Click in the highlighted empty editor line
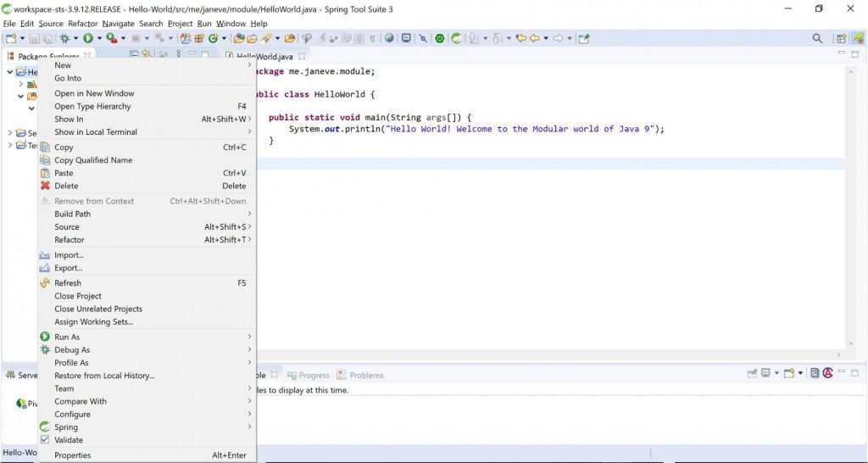 pos(551,164)
